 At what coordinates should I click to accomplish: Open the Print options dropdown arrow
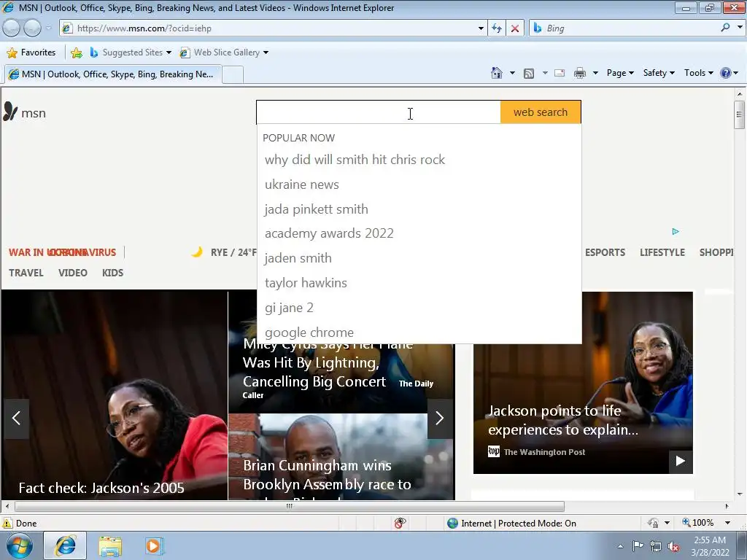(595, 73)
